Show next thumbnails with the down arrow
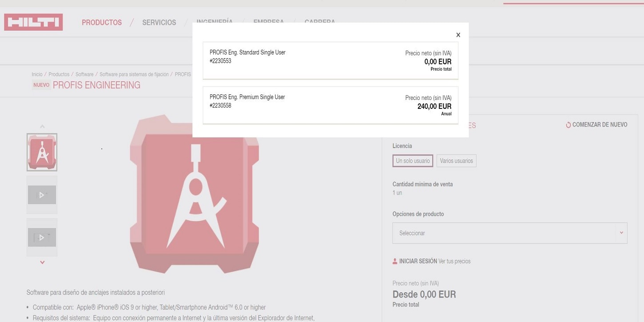The height and width of the screenshot is (322, 644). click(x=42, y=262)
